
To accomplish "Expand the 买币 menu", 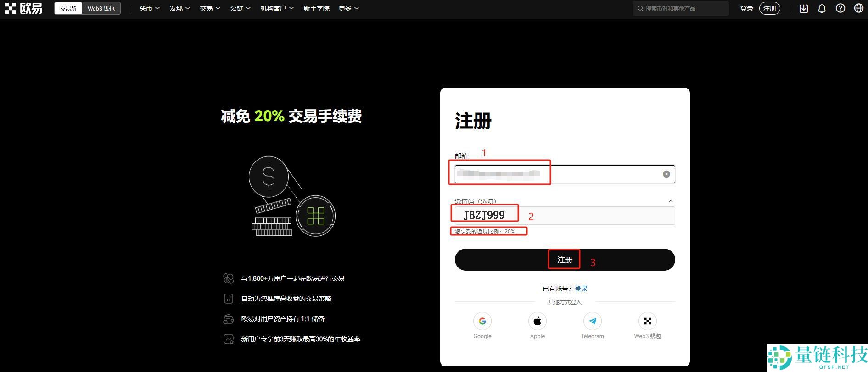I will [x=150, y=8].
